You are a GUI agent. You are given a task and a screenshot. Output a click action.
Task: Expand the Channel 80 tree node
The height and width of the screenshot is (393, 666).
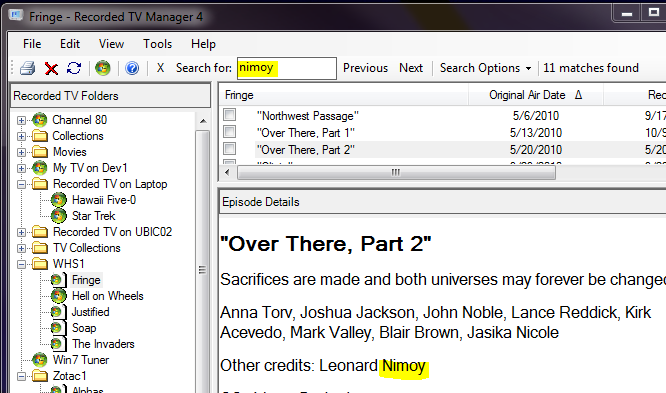coord(21,120)
